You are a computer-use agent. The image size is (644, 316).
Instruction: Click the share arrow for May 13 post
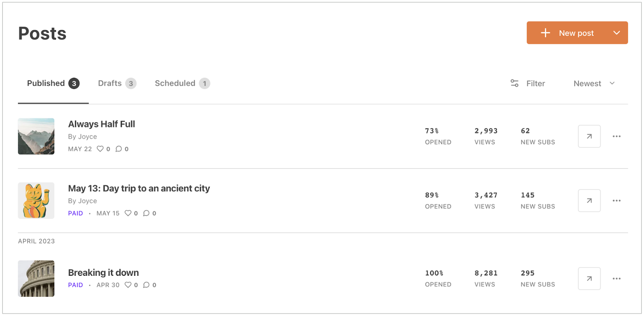(589, 200)
